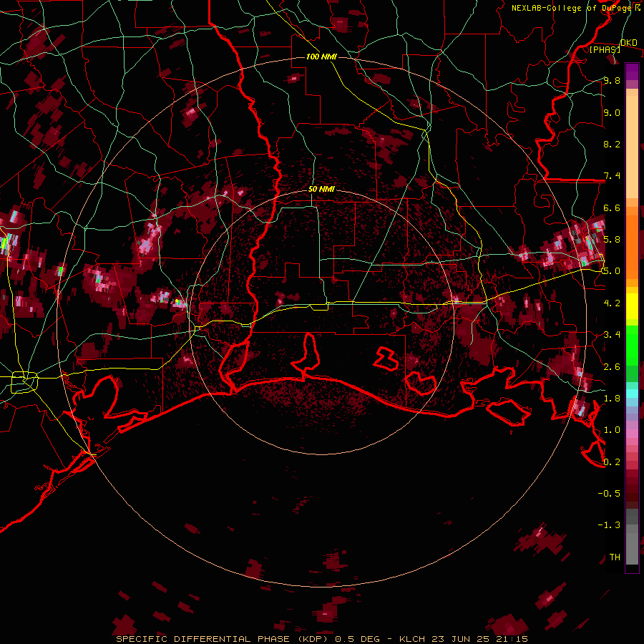Pick the pale peach segment of the color bar
Viewport: 644px width, 644px height.
click(632, 147)
